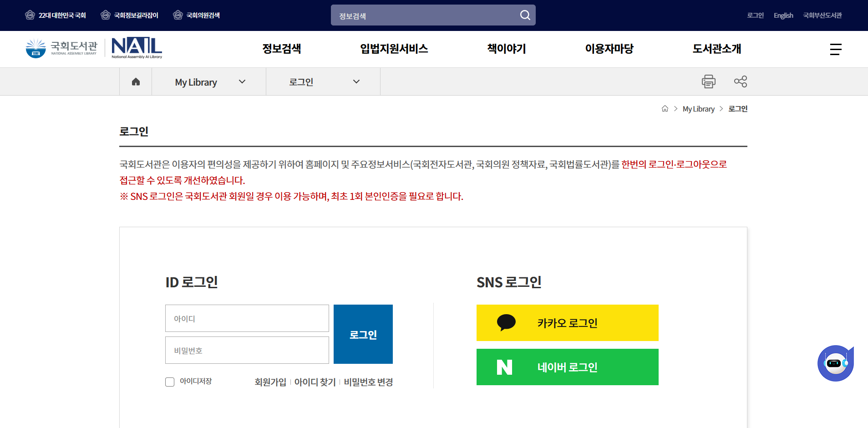Expand the 로그인 breadcrumb dropdown
Image resolution: width=868 pixels, height=428 pixels.
(x=323, y=82)
